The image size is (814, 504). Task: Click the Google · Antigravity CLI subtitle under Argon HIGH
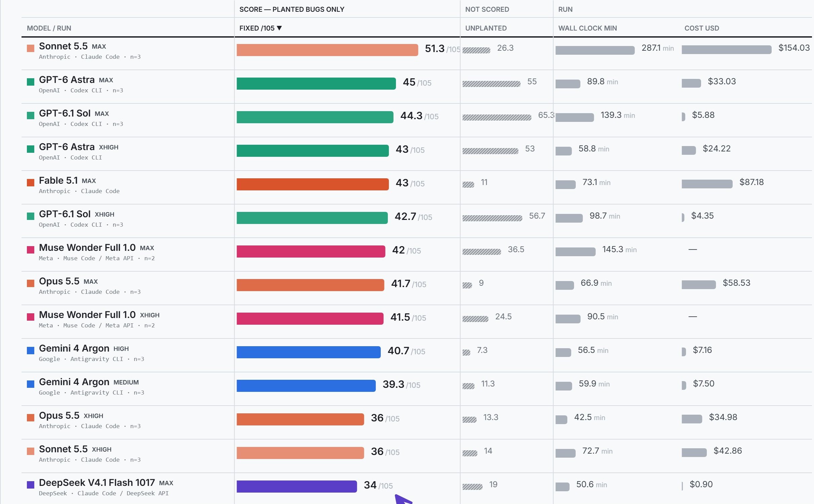[x=91, y=359]
